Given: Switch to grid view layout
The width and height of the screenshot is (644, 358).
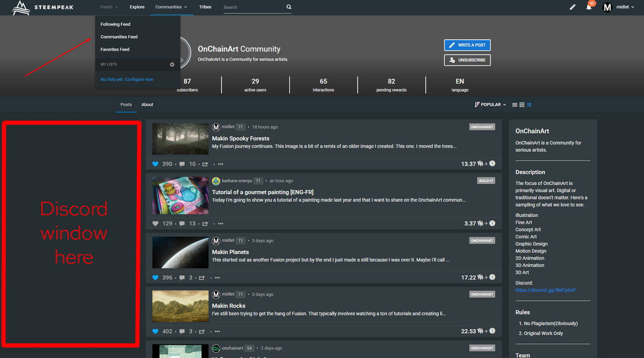Looking at the screenshot, I should (x=522, y=105).
